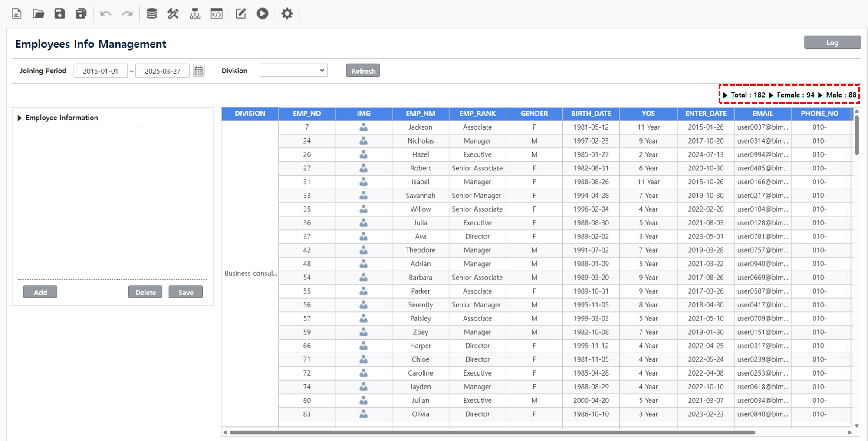The image size is (868, 441).
Task: Sort by the GENDER column header
Action: pos(534,114)
